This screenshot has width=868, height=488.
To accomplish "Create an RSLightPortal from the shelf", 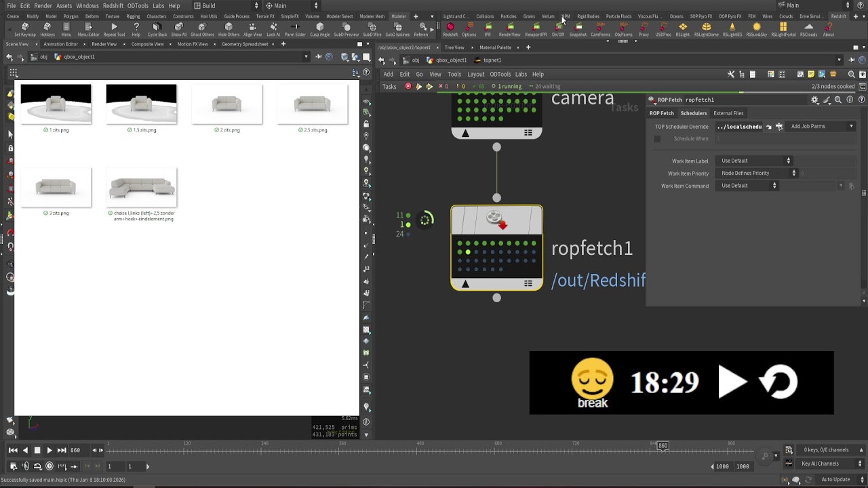I will [x=783, y=30].
